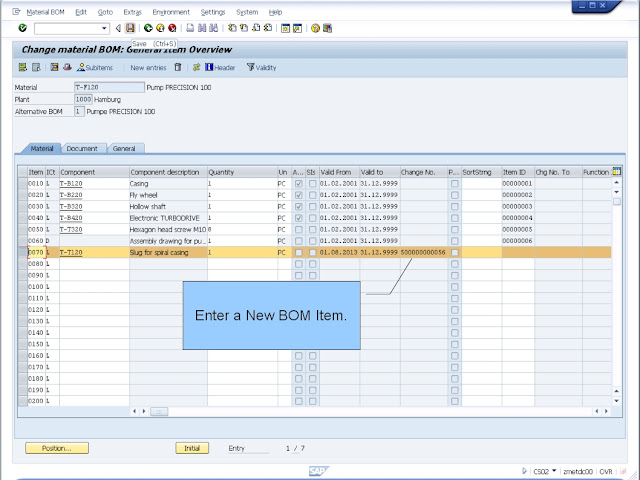640x480 pixels.
Task: Click the Print icon in toolbar
Action: (190, 28)
